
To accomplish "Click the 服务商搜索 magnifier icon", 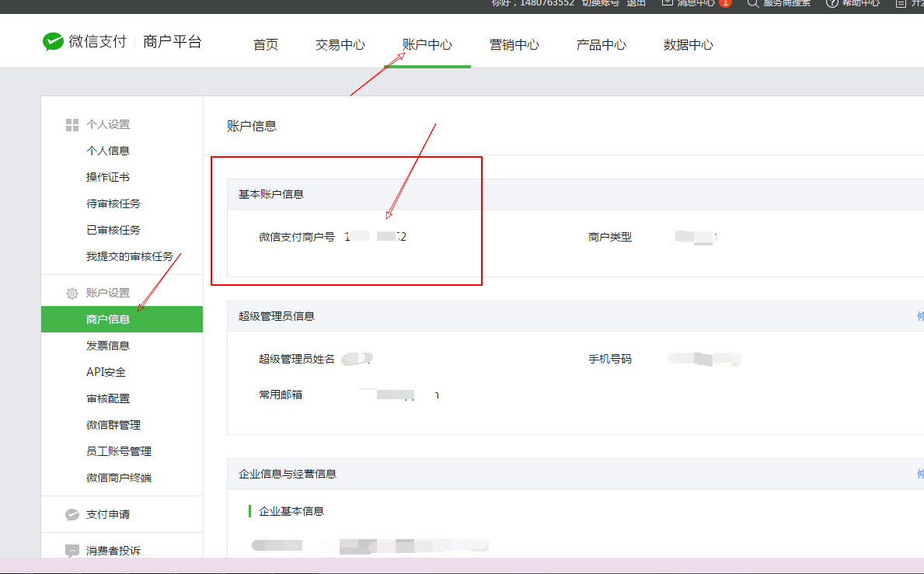I will [x=752, y=3].
